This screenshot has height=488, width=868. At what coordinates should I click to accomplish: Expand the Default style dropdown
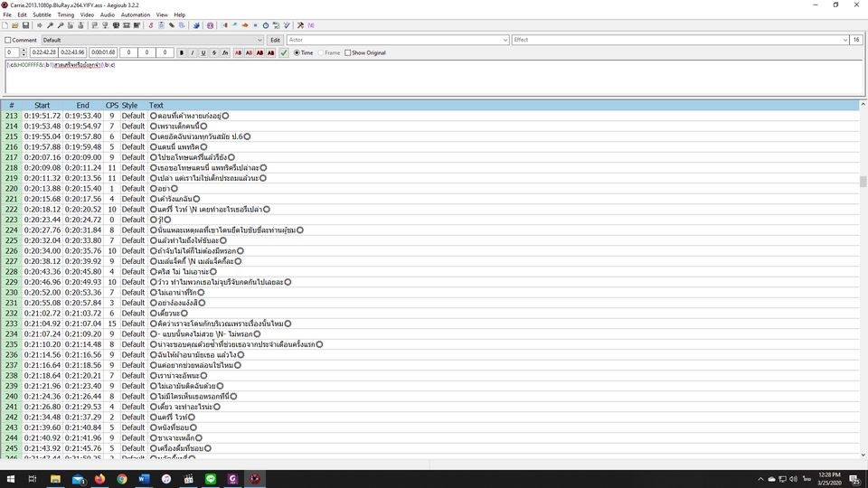point(259,40)
